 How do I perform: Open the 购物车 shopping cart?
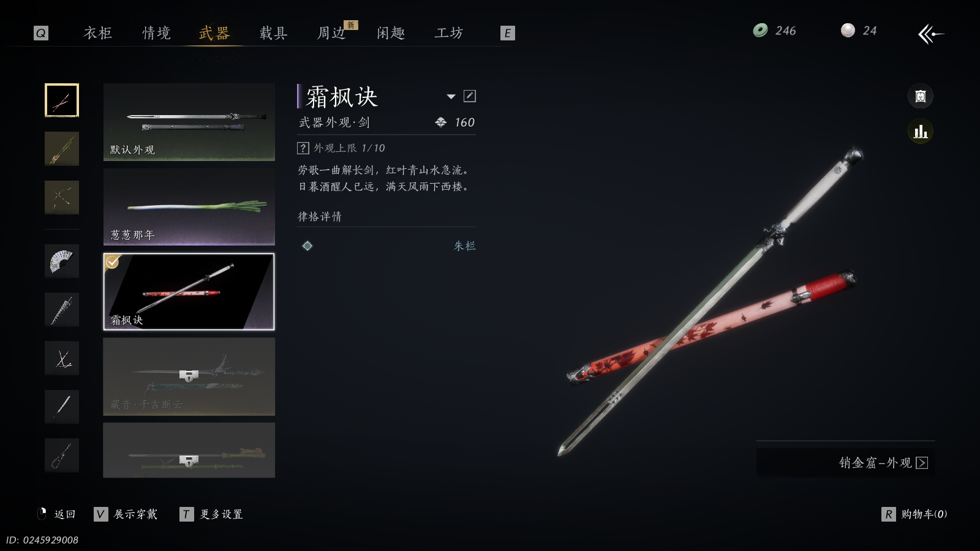point(914,514)
